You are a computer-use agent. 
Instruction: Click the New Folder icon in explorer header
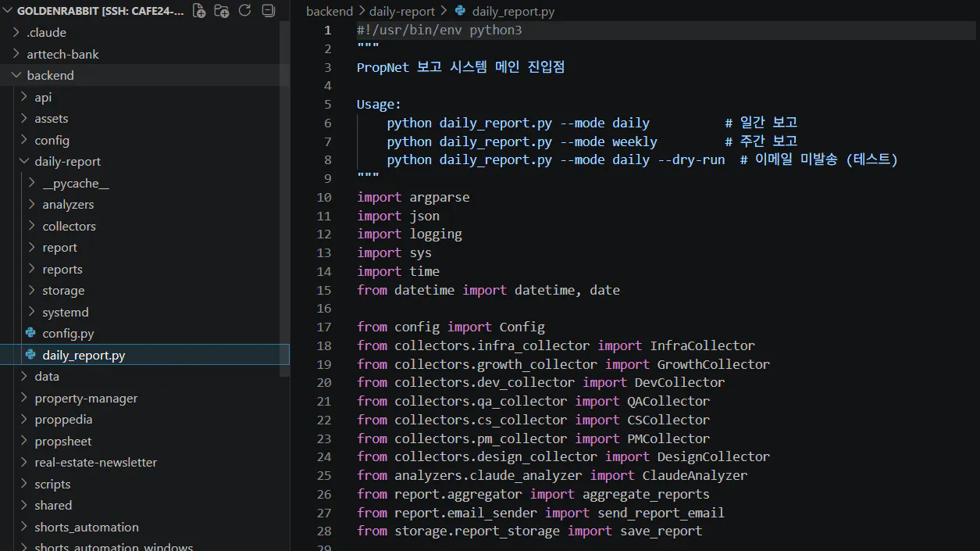click(222, 11)
